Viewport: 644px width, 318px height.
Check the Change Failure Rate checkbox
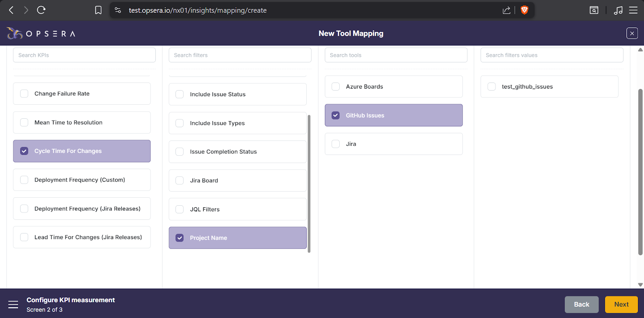coord(25,94)
